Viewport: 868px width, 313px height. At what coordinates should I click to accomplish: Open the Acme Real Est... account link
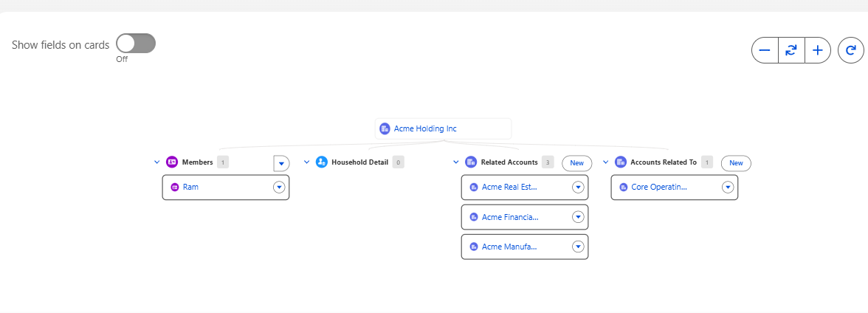tap(510, 188)
